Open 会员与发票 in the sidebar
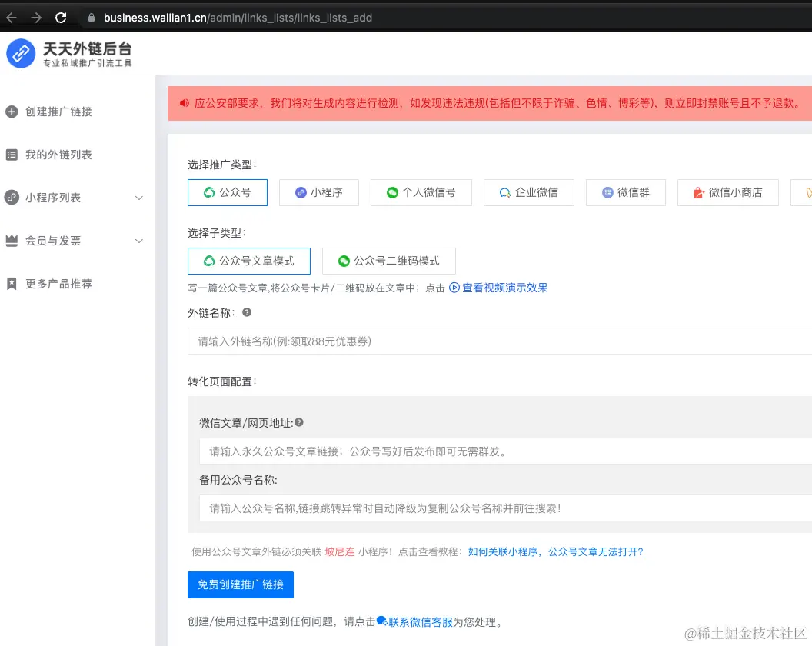The image size is (812, 646). point(53,241)
